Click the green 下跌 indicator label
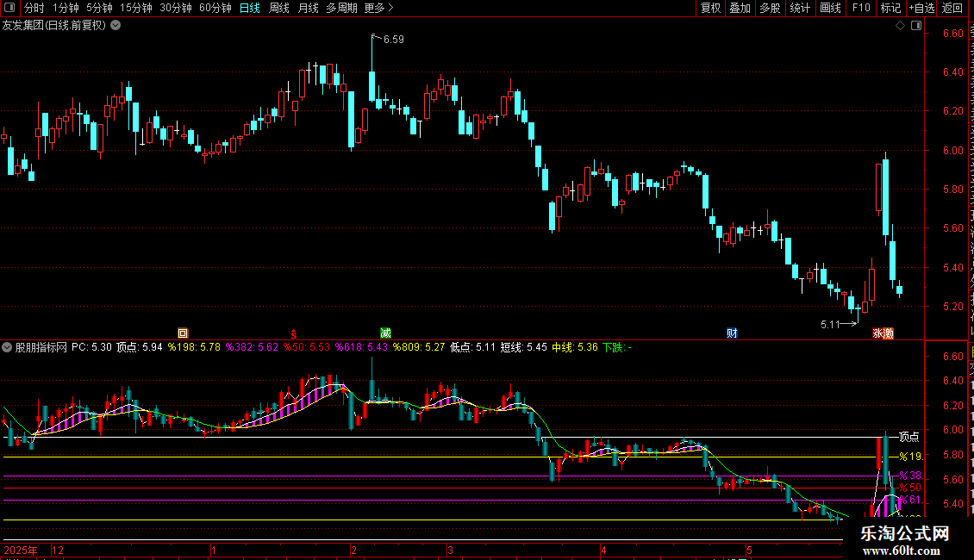Viewport: 974px width, 560px height. 616,348
